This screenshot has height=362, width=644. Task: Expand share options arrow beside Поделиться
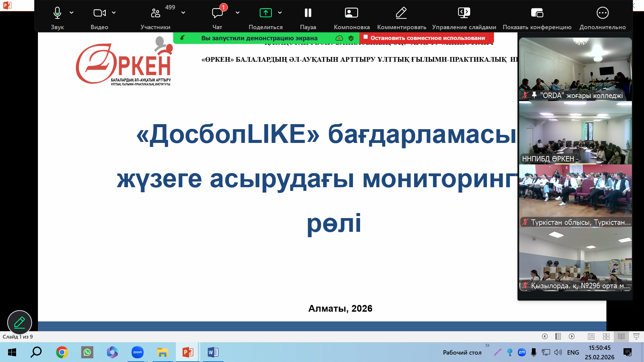[x=280, y=13]
